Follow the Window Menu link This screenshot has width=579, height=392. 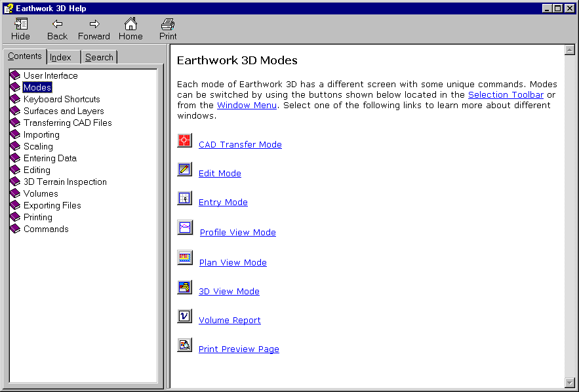[x=247, y=106]
